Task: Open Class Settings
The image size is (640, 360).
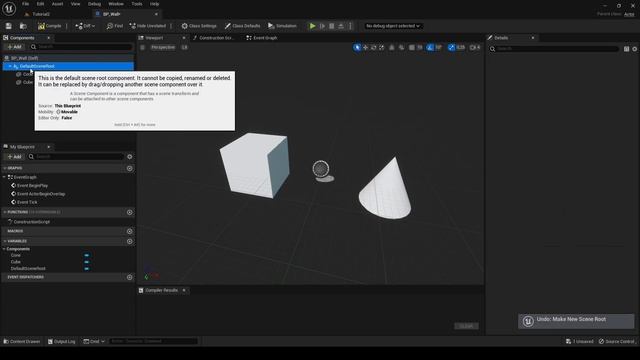Action: 199,26
